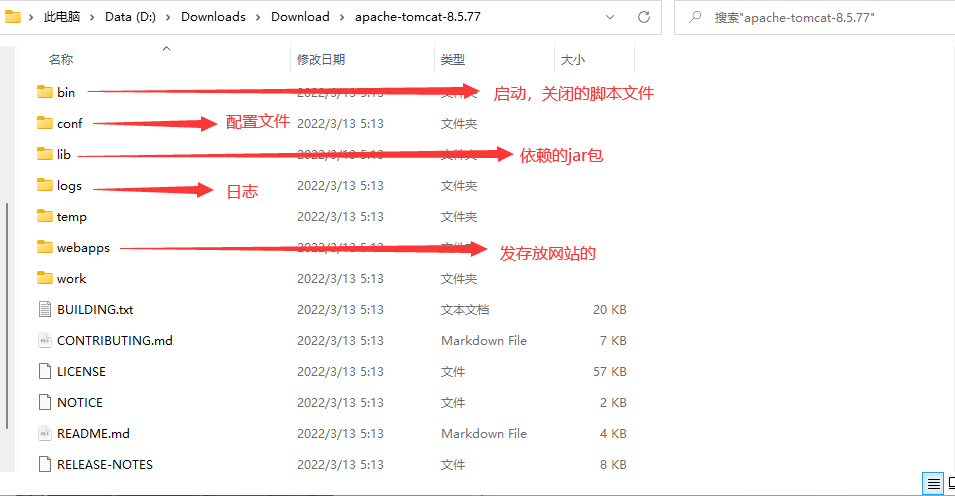Sort by 类型 column header
Viewport: 955px width, 496px height.
coord(453,60)
